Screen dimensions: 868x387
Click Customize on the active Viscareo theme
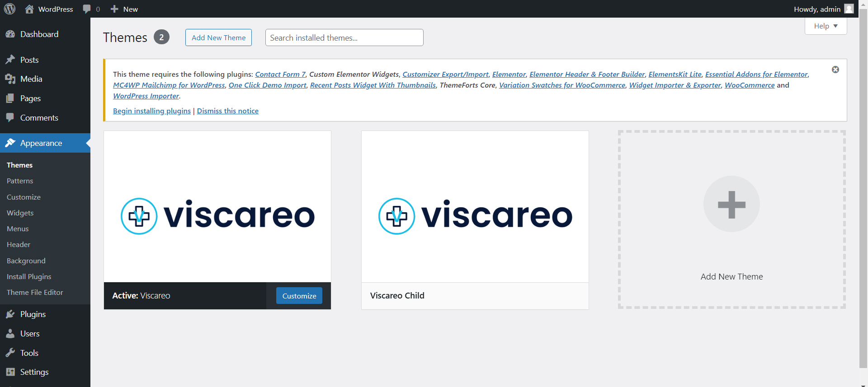pyautogui.click(x=299, y=296)
